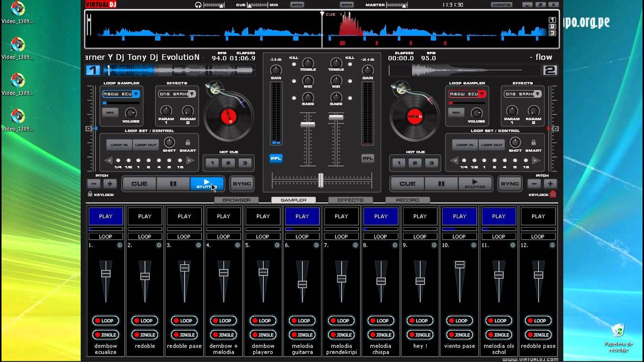Open the Papelera de reciclaje desktop icon
644x362 pixels.
(618, 337)
